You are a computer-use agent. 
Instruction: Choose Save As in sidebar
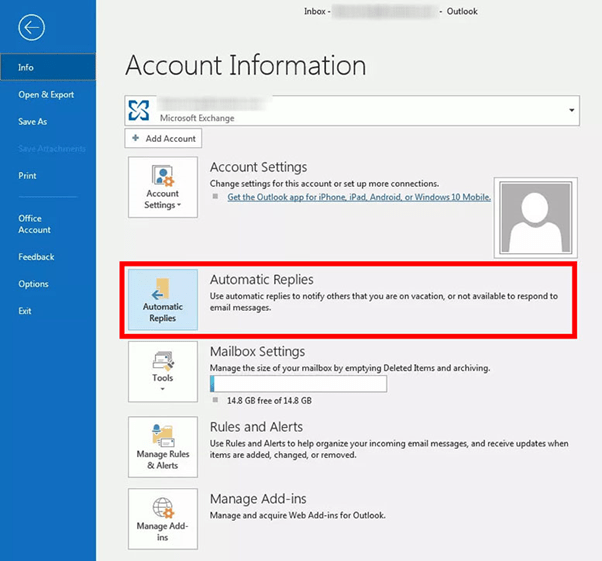click(32, 122)
